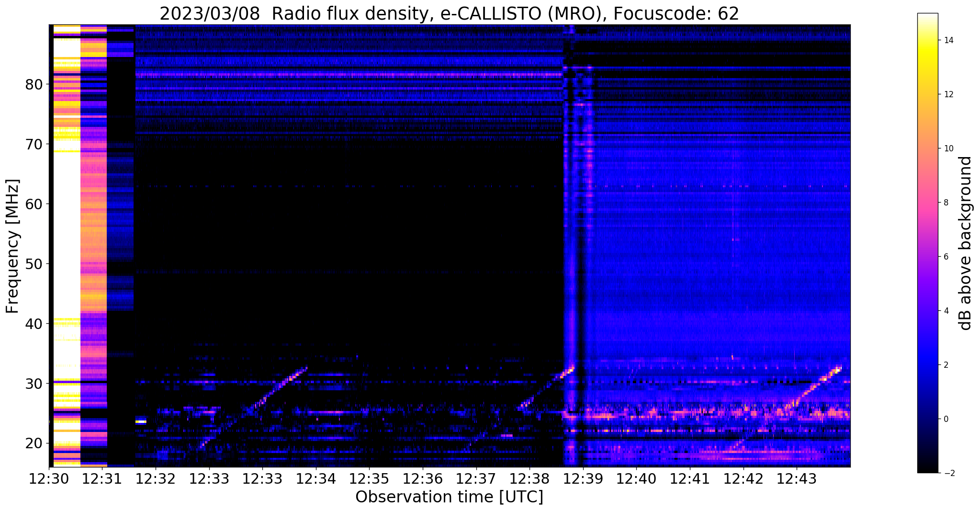Click the colorbar tick value 10
980x511 pixels.
pos(948,148)
